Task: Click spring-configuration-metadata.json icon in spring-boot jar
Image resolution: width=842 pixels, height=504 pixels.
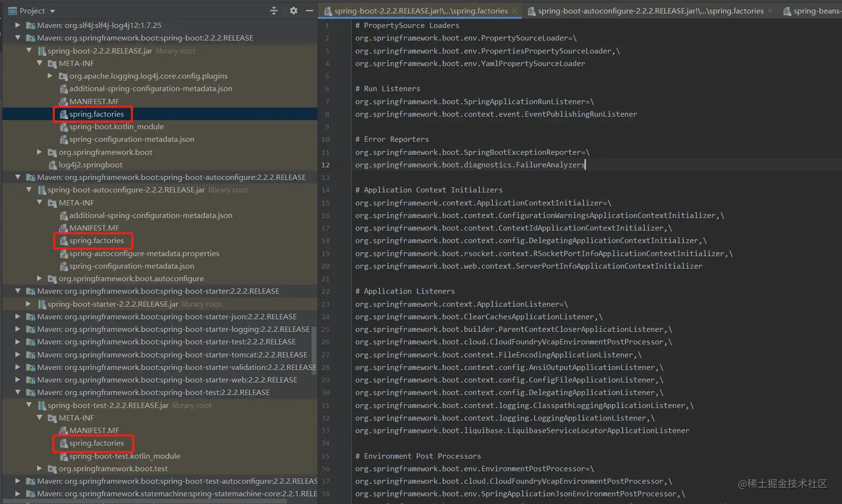Action: coord(63,139)
